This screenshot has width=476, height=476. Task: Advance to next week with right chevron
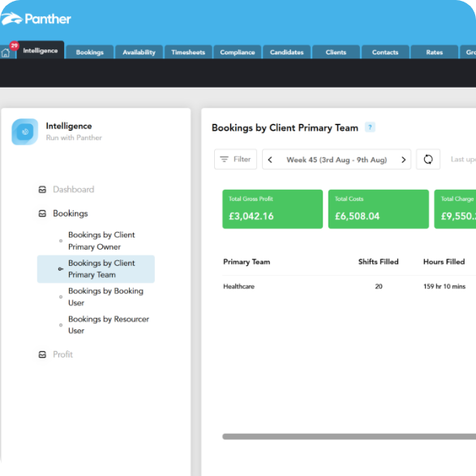[x=404, y=160]
